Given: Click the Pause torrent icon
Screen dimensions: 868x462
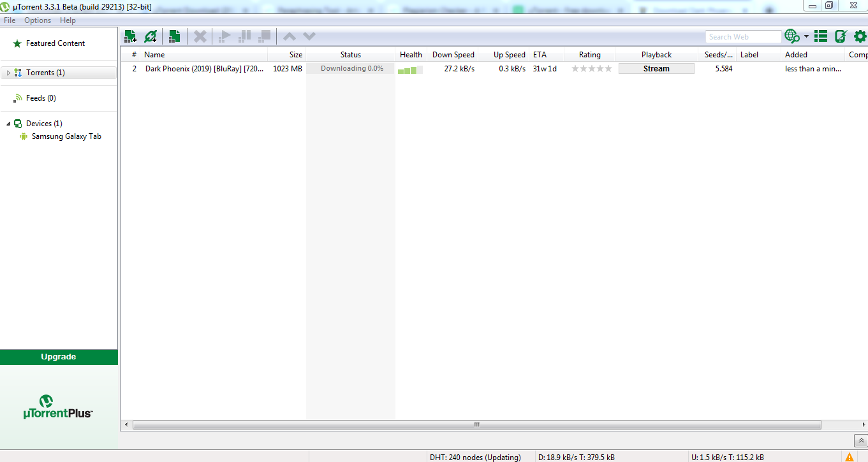Looking at the screenshot, I should click(x=244, y=36).
